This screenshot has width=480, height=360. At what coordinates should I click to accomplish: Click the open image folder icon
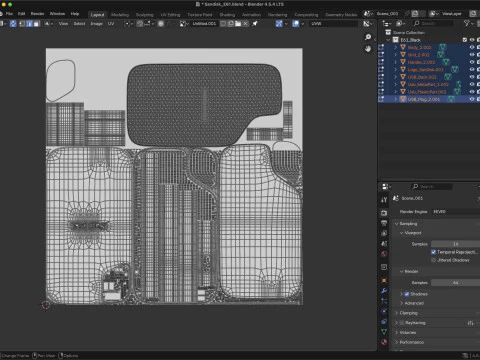(x=238, y=24)
